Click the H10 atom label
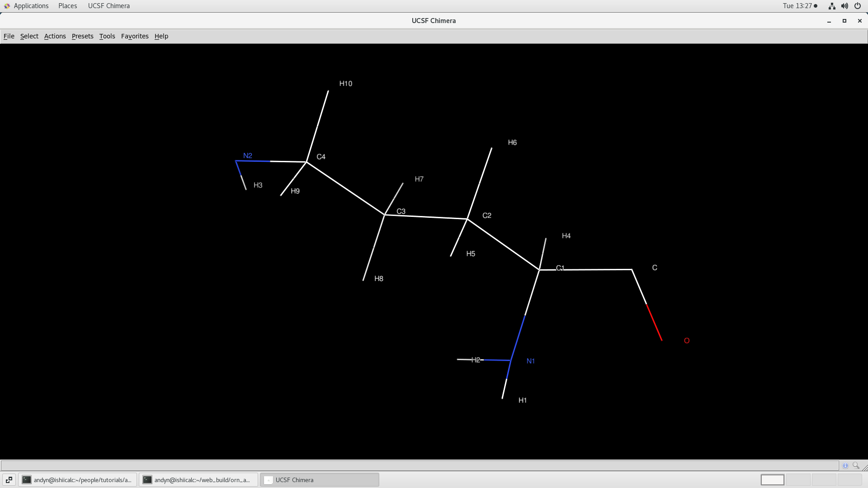 [x=346, y=84]
